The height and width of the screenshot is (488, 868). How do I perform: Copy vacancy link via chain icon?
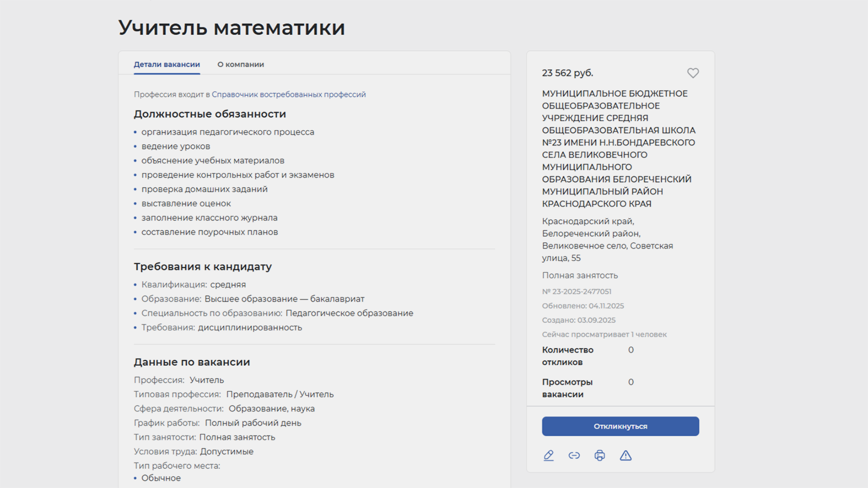coord(574,455)
